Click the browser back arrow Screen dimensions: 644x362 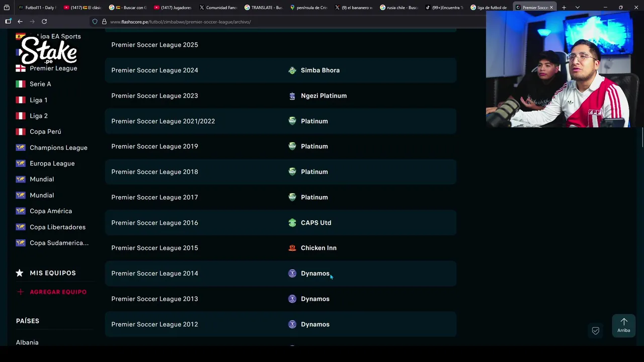(20, 22)
